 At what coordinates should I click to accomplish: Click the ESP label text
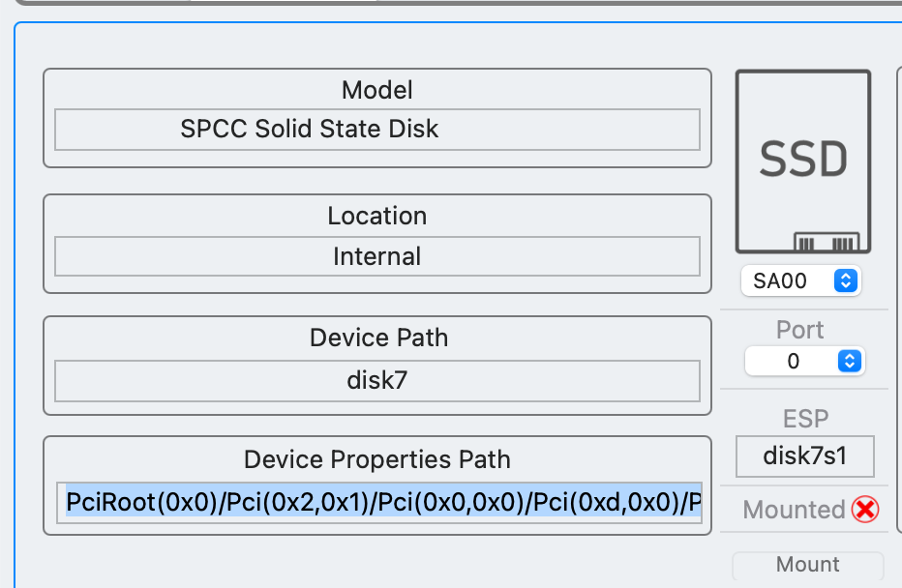(x=805, y=419)
